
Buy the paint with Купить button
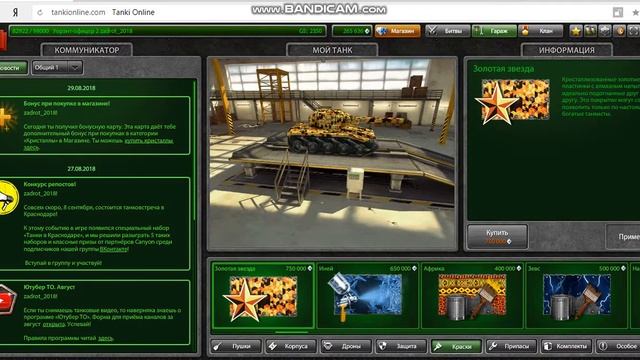tap(497, 236)
